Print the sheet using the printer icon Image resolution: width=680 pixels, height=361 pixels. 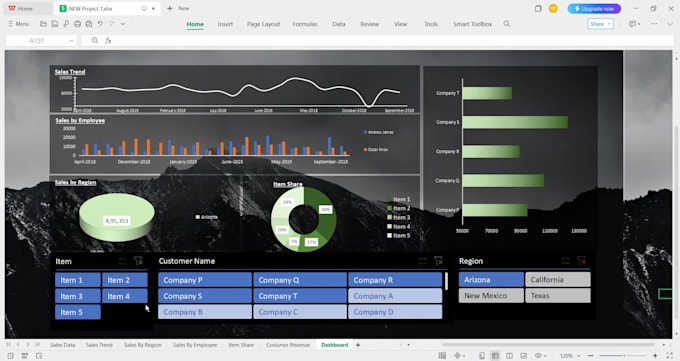click(77, 24)
